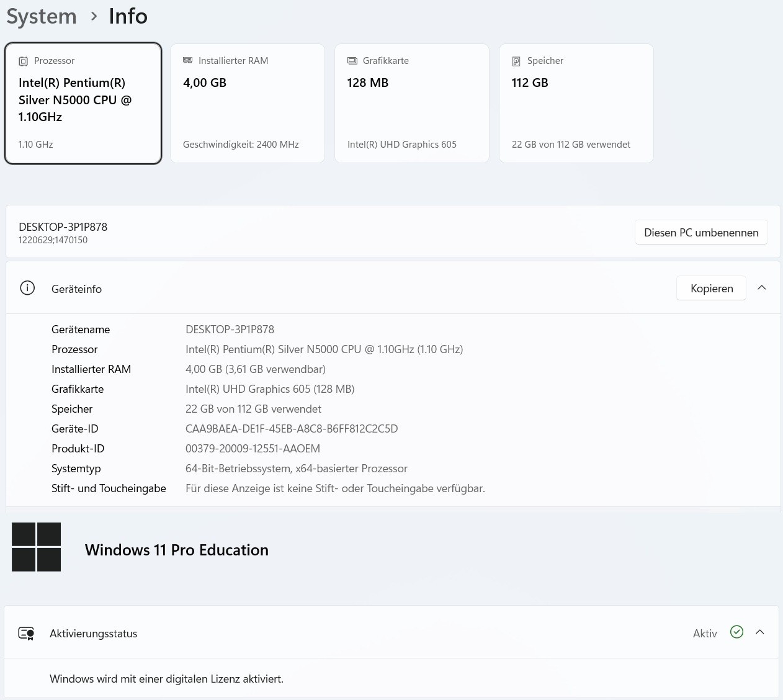Click the Speicher disk icon
The image size is (783, 700).
click(x=516, y=61)
